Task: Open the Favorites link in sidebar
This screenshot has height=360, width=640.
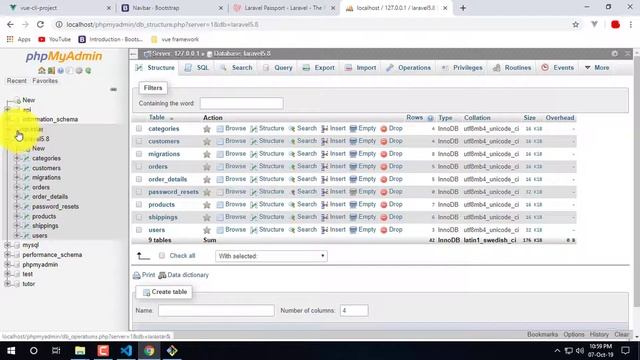Action: pos(45,81)
